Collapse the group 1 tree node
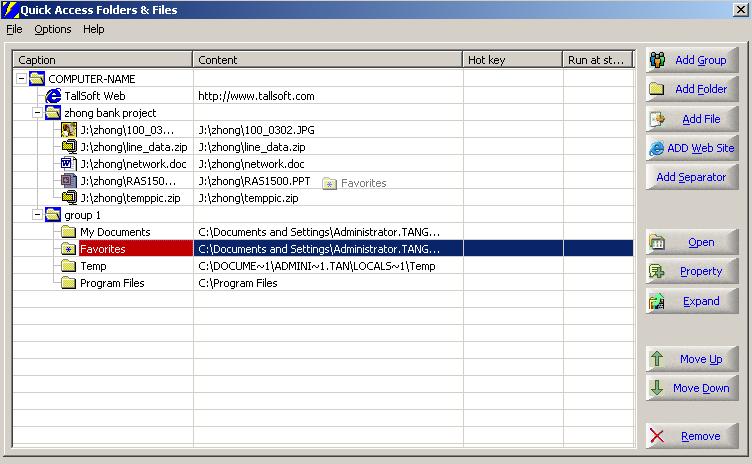The width and height of the screenshot is (752, 464). pos(38,215)
